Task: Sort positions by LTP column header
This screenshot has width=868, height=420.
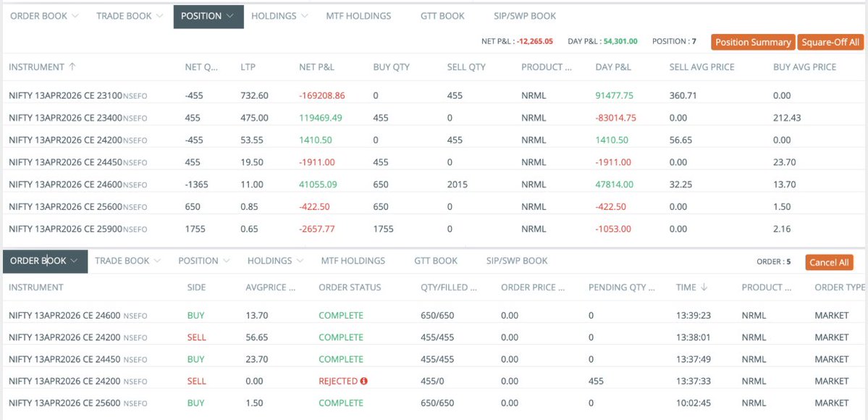Action: tap(248, 67)
